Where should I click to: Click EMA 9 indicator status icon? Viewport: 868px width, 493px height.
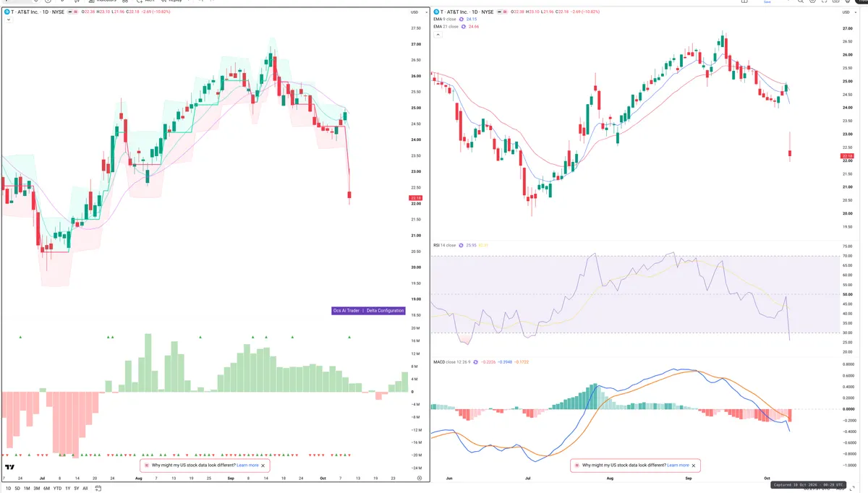pos(461,19)
